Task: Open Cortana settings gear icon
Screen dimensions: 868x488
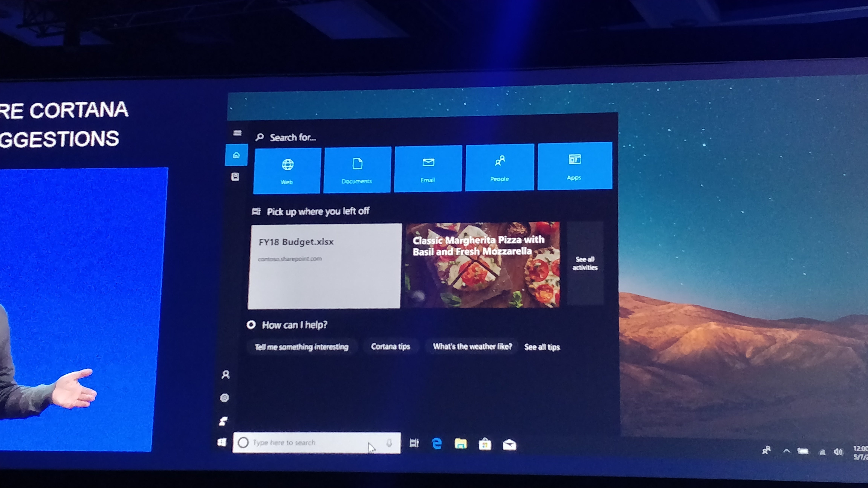Action: tap(224, 398)
